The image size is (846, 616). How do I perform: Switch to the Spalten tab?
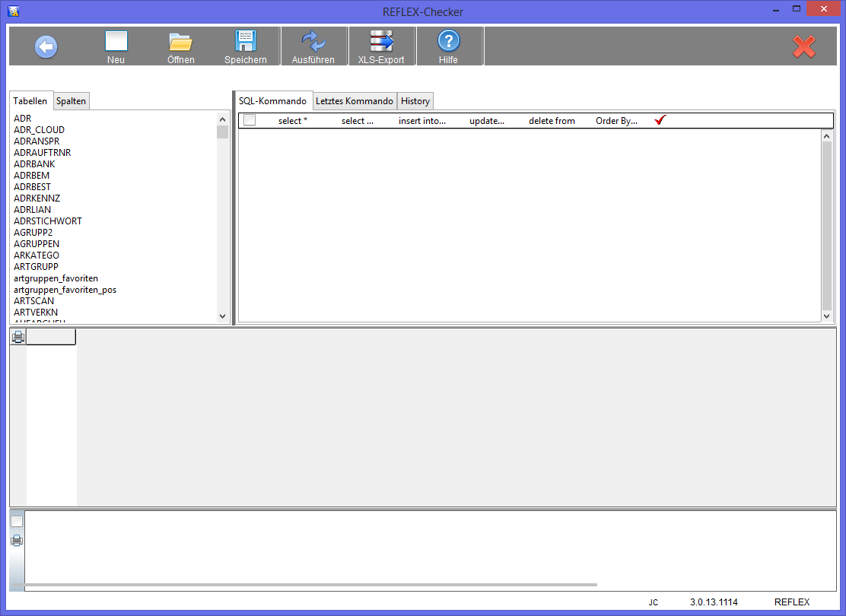72,101
